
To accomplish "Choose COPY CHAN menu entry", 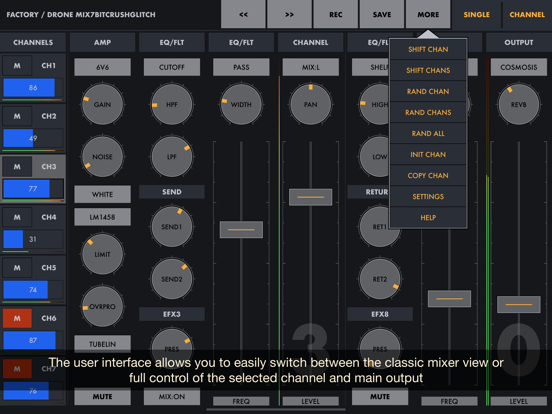I will point(428,175).
